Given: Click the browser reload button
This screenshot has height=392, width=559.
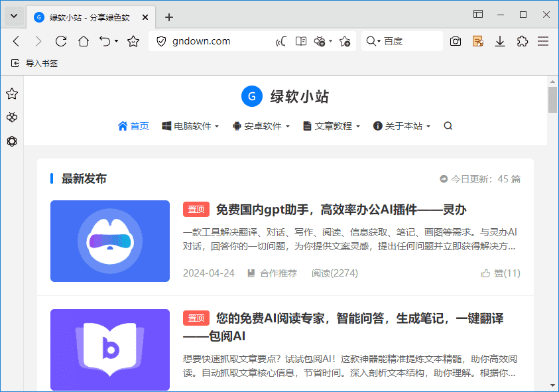Looking at the screenshot, I should tap(61, 41).
